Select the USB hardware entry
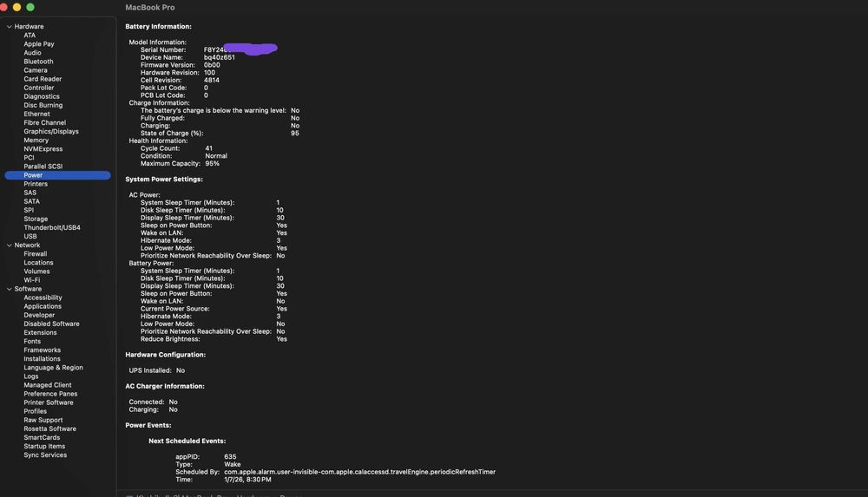The image size is (868, 497). (30, 236)
